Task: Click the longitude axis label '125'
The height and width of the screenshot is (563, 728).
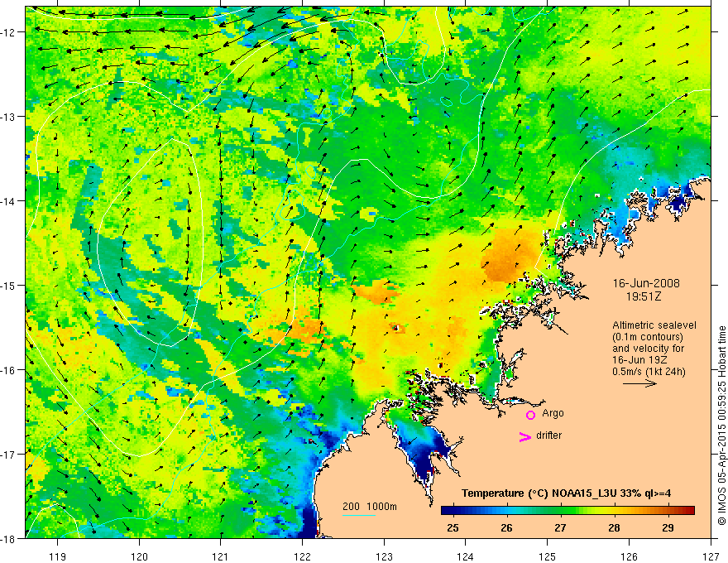Action: pyautogui.click(x=548, y=556)
